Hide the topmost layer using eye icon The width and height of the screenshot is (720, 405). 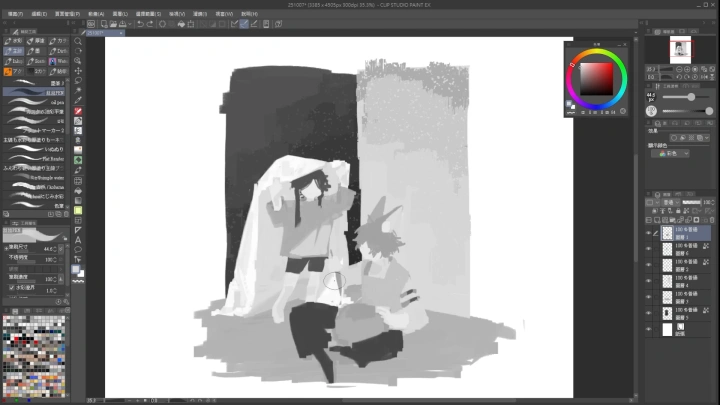[x=648, y=232]
